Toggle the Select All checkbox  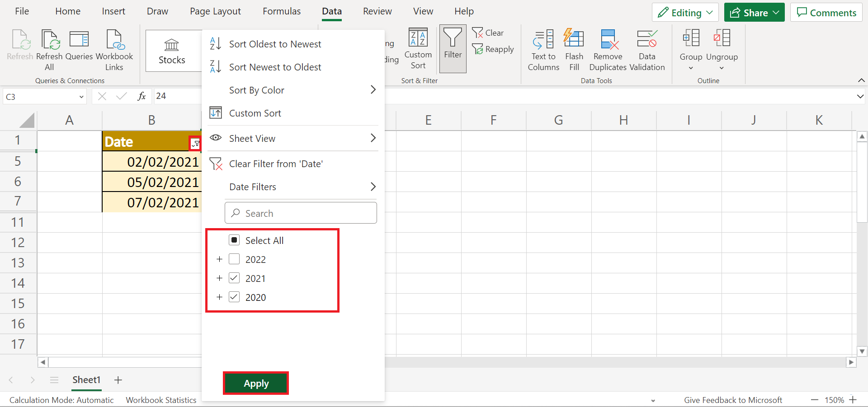click(x=234, y=240)
